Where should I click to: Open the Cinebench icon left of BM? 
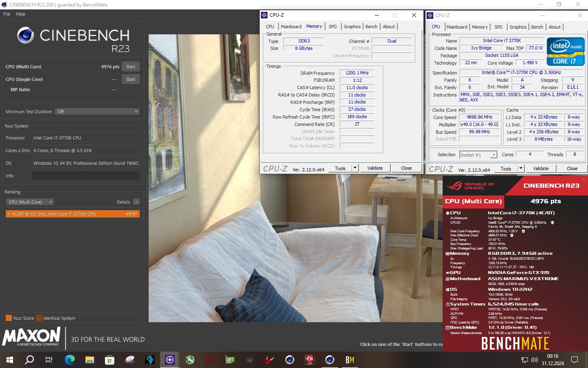click(330, 360)
